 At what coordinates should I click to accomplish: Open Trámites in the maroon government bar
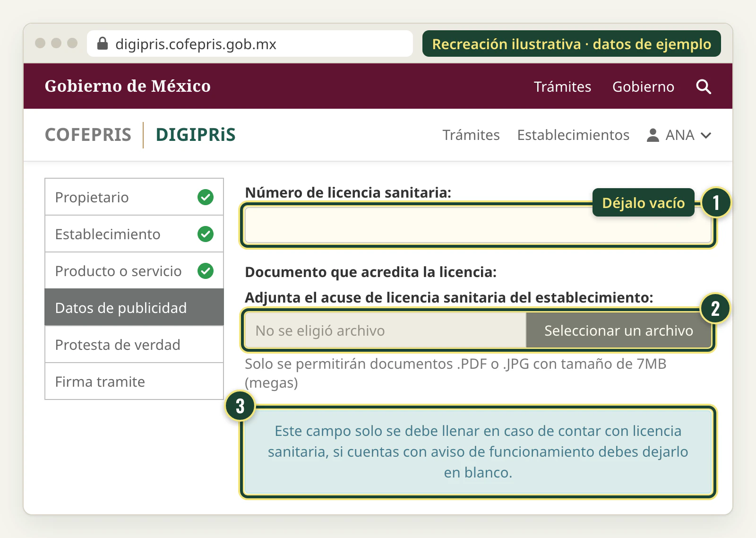pos(562,87)
